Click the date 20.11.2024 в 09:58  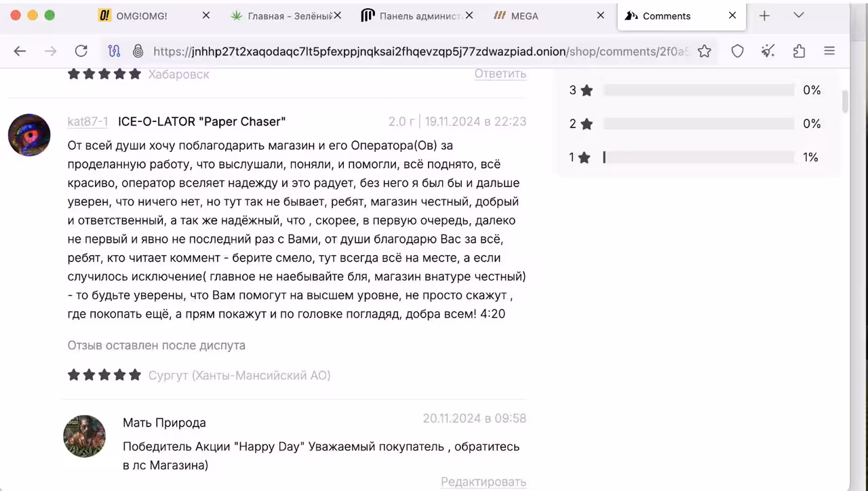pos(475,418)
